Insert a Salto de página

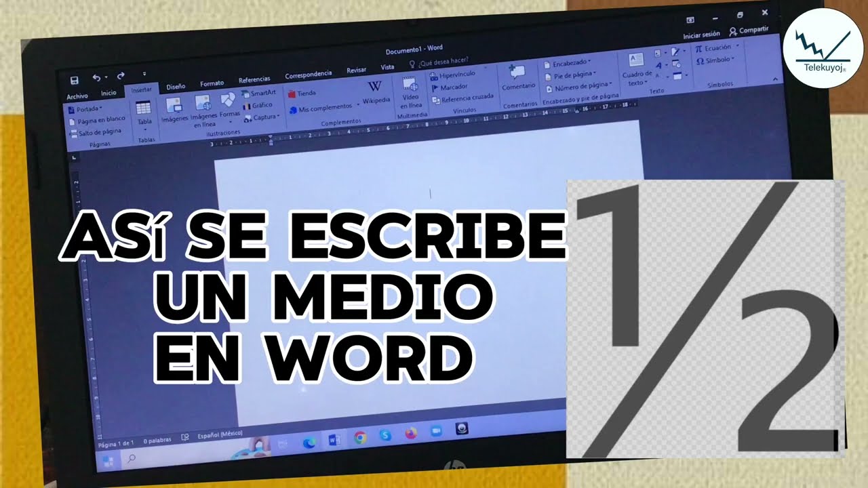pos(96,132)
